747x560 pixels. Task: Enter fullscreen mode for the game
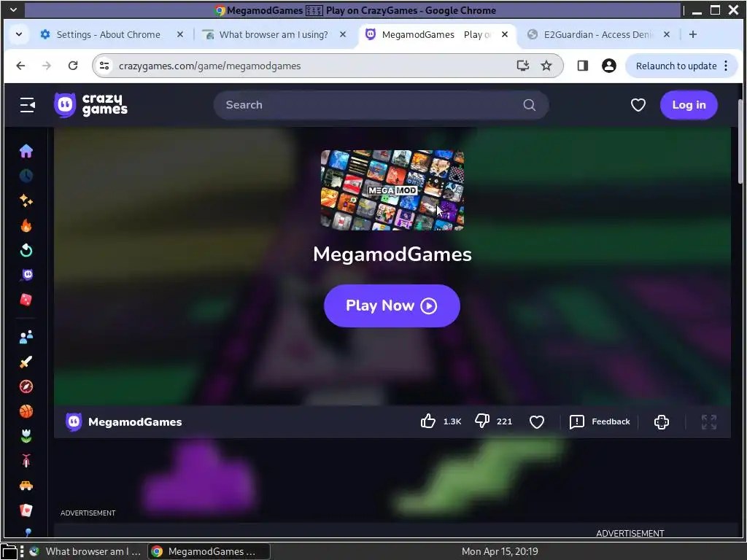pyautogui.click(x=709, y=422)
